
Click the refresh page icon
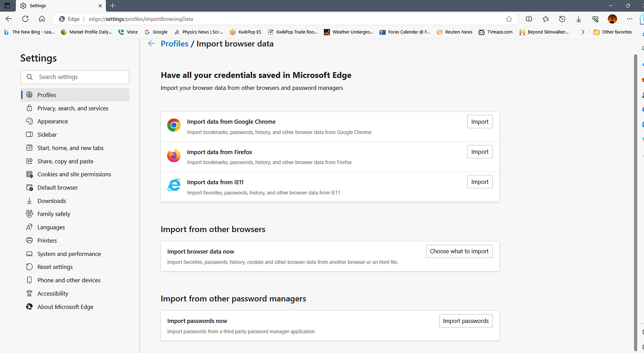click(x=25, y=19)
